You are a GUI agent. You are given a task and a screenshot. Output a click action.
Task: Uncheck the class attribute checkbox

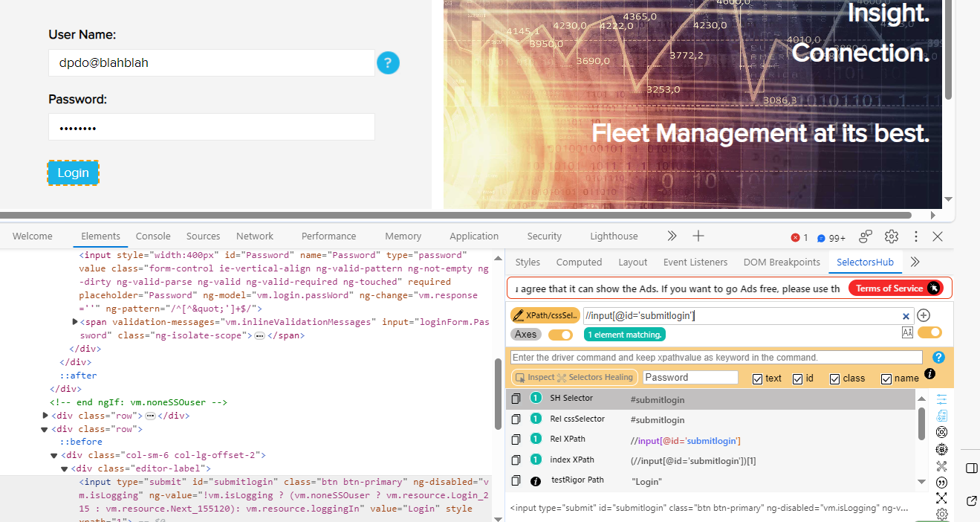pyautogui.click(x=835, y=379)
